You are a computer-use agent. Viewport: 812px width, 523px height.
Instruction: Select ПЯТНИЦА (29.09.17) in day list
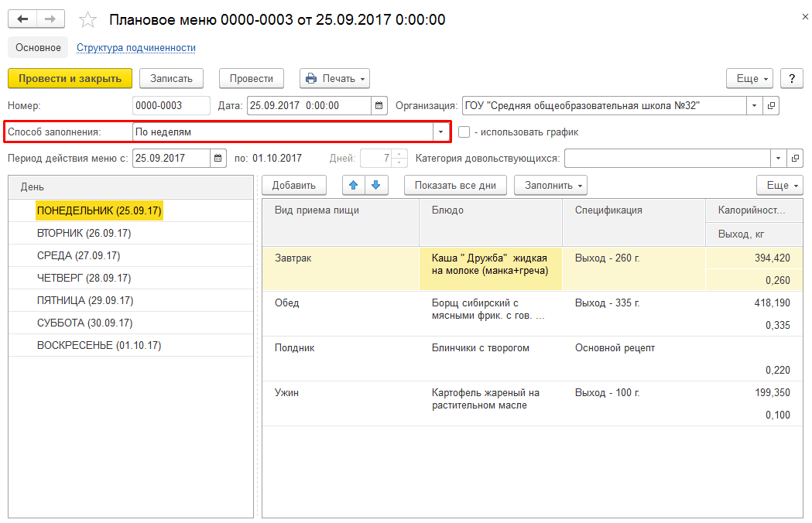(85, 300)
